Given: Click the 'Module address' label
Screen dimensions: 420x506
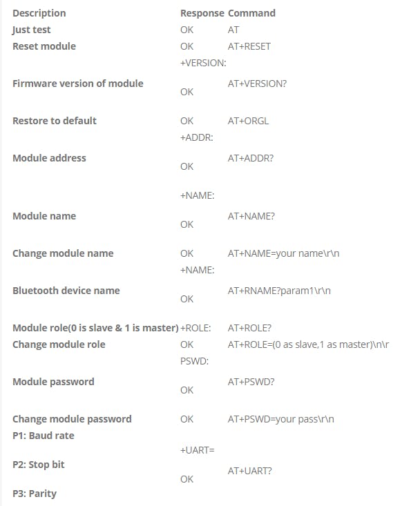Looking at the screenshot, I should pos(50,158).
